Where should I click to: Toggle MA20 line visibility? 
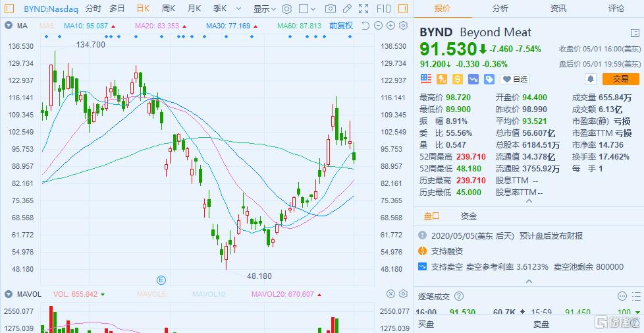[157, 26]
